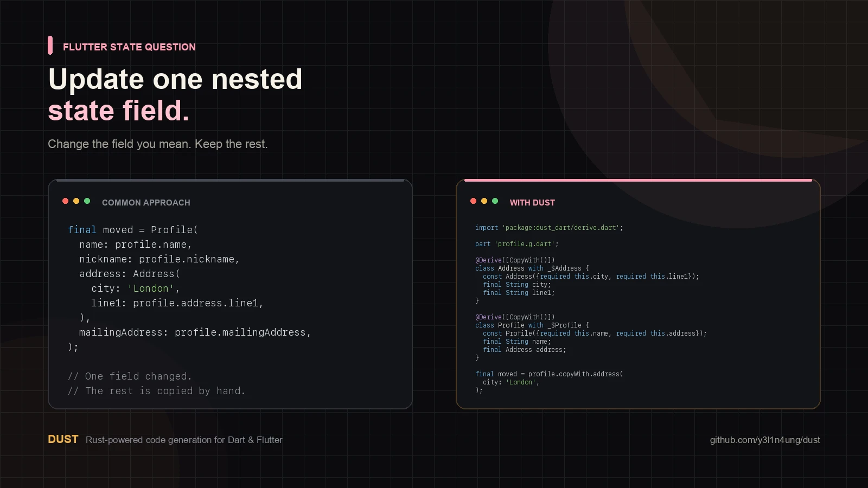This screenshot has height=488, width=868.
Task: Click the red dot in Common Approach panel
Action: click(66, 201)
